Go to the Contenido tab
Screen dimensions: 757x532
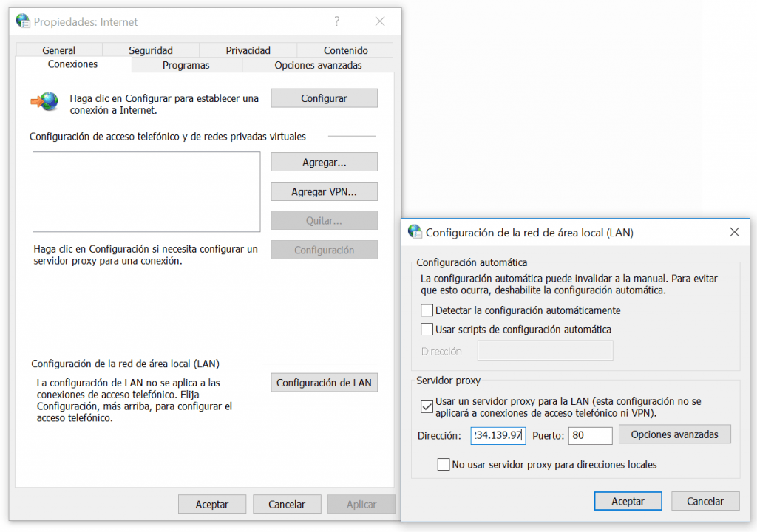point(345,50)
